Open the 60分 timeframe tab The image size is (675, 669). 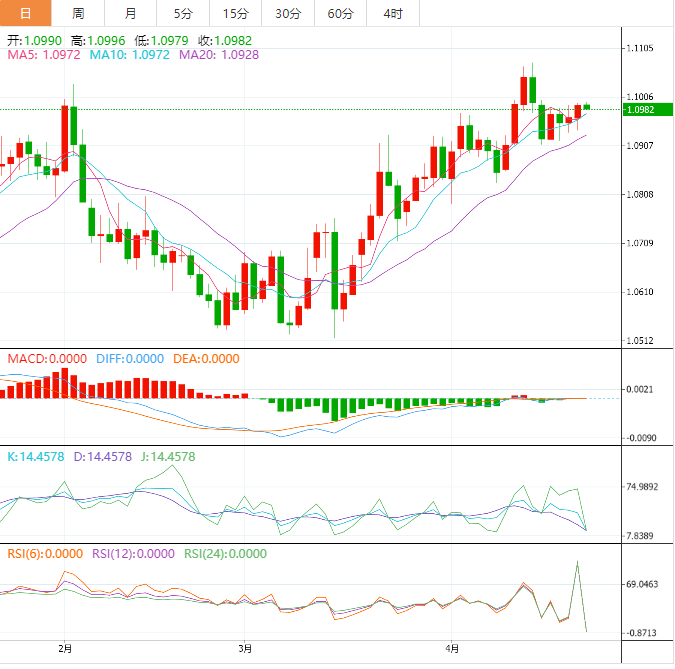pos(340,13)
